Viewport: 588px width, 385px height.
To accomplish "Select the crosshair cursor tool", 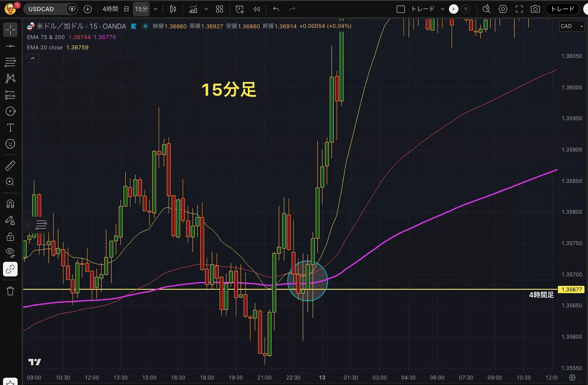I will (x=10, y=29).
